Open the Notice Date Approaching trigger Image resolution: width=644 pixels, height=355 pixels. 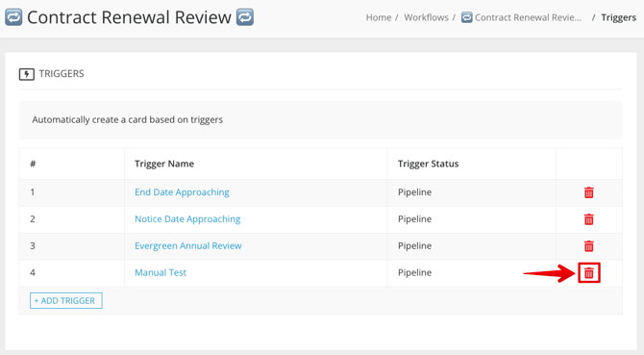[187, 219]
